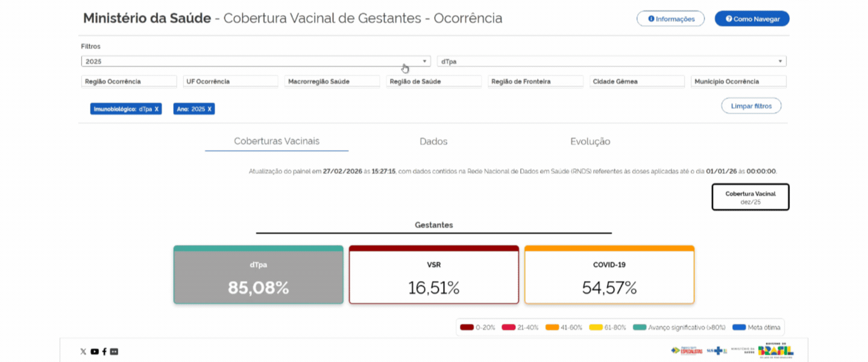868x362 pixels.
Task: Open the Região Ocorrência filter
Action: [x=128, y=81]
